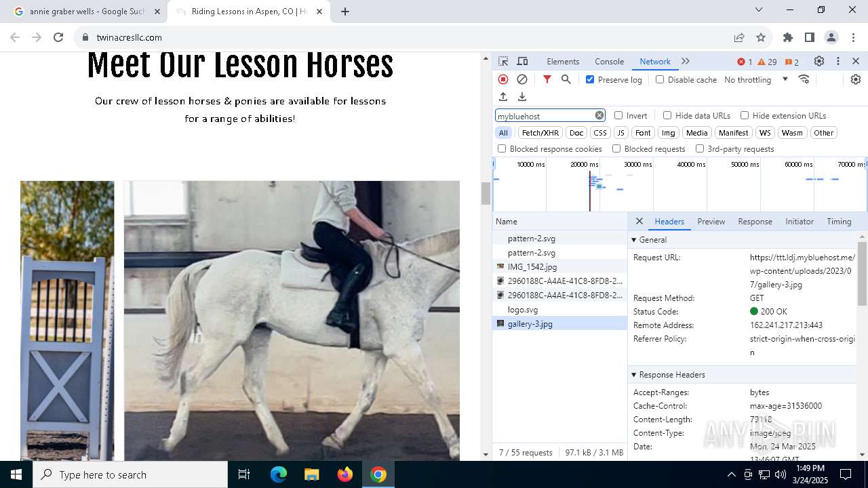Open network search magnifier
This screenshot has height=488, width=868.
point(566,79)
